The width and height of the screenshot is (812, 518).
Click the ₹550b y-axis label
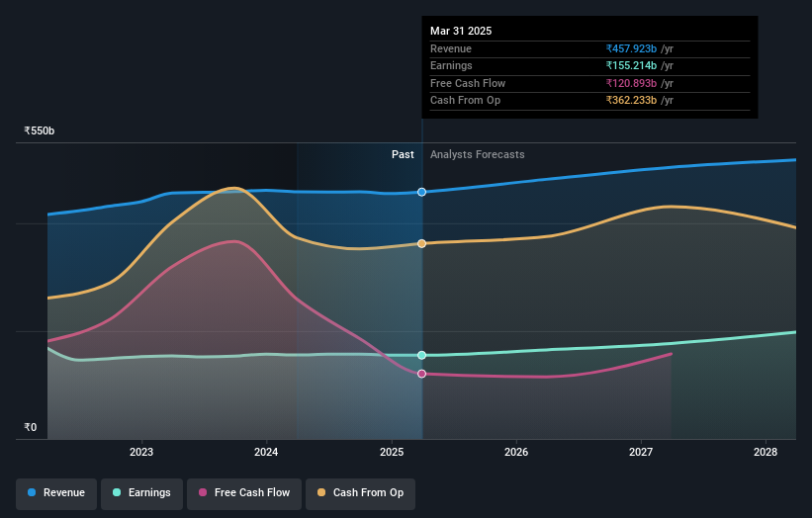click(x=40, y=130)
